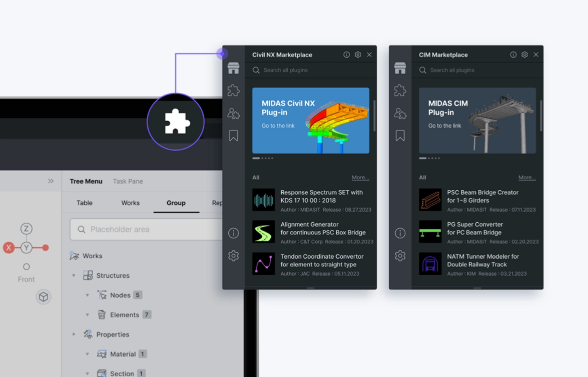Click Go to the link on MIDAS CIM banner
588x377 pixels.
(x=444, y=126)
